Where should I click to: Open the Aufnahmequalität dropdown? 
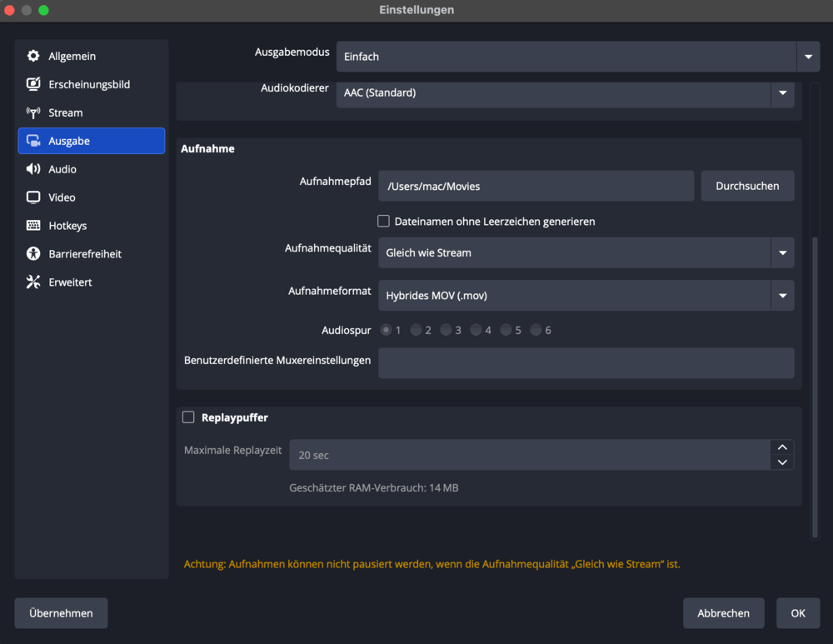781,253
